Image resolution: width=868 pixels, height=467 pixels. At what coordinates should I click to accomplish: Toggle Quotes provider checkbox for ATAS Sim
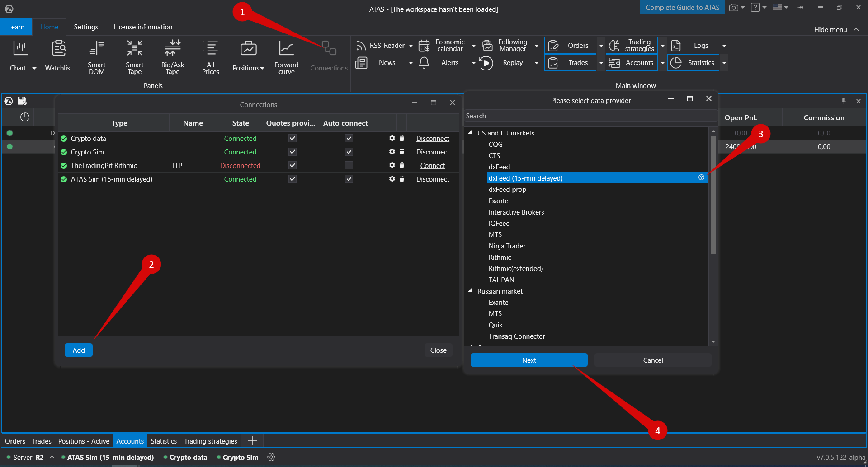(x=292, y=179)
